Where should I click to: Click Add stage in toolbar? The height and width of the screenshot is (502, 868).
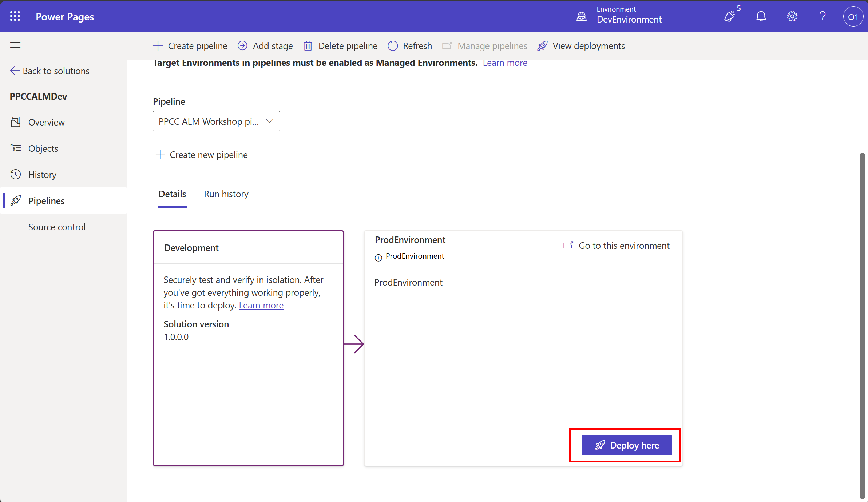pos(265,46)
